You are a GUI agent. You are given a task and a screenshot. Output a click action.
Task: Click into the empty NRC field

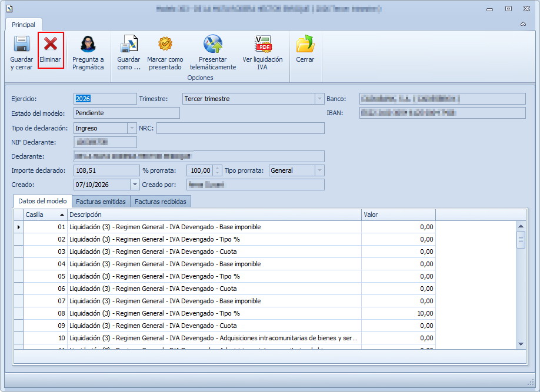tap(241, 128)
